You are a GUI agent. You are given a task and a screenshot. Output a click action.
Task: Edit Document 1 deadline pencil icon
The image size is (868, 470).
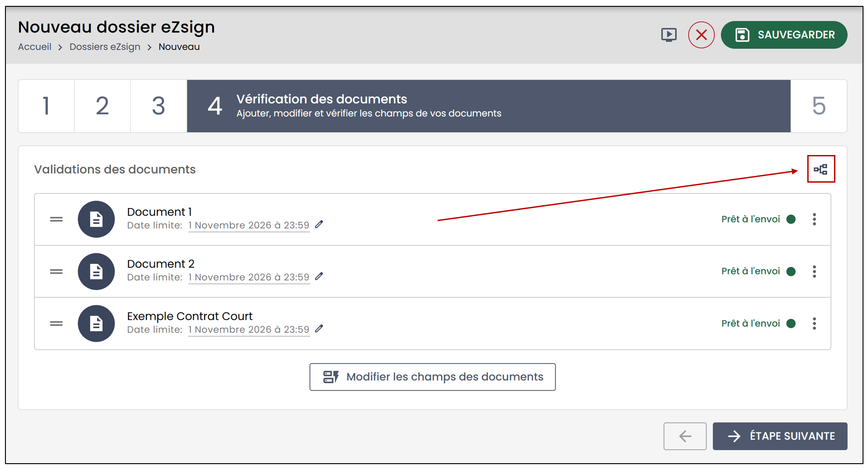[319, 224]
